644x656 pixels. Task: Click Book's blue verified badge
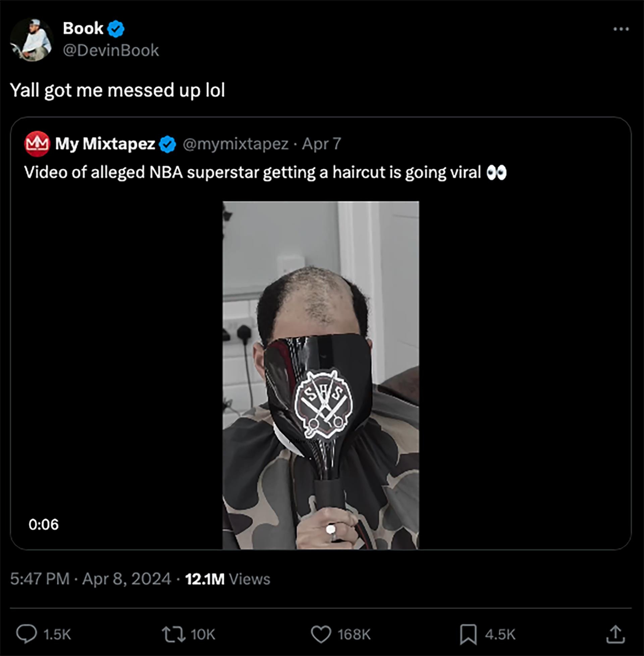116,29
